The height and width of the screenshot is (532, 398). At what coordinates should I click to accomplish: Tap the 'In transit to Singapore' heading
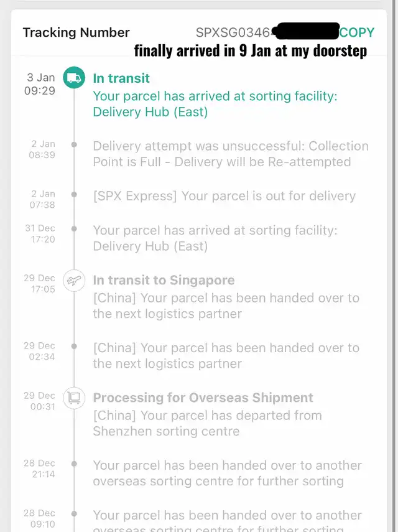tap(164, 281)
